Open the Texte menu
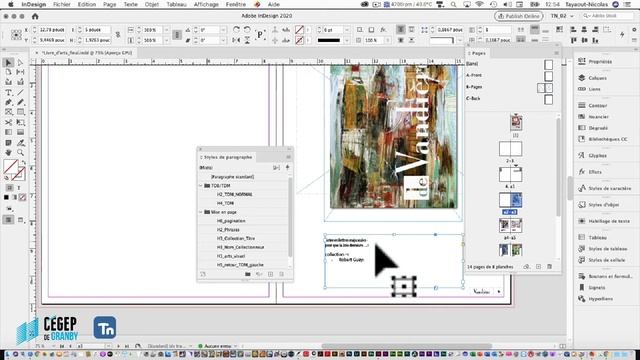The width and height of the screenshot is (640, 360). point(130,4)
